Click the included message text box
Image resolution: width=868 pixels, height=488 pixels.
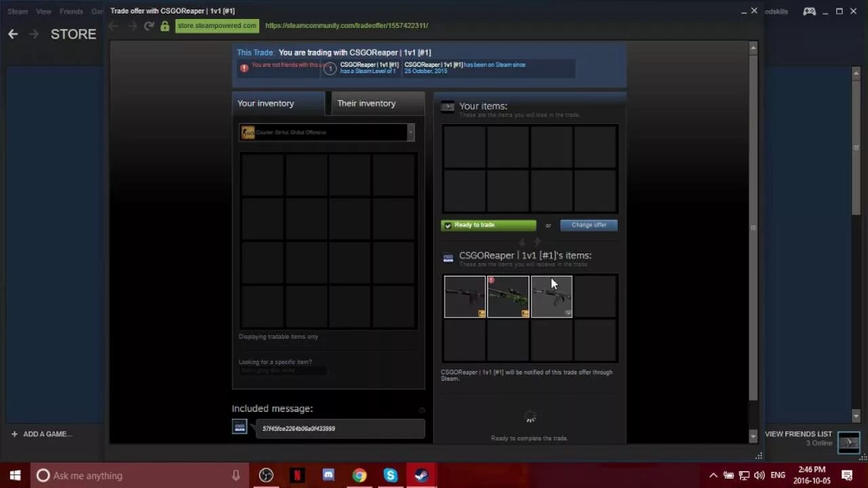pyautogui.click(x=340, y=428)
